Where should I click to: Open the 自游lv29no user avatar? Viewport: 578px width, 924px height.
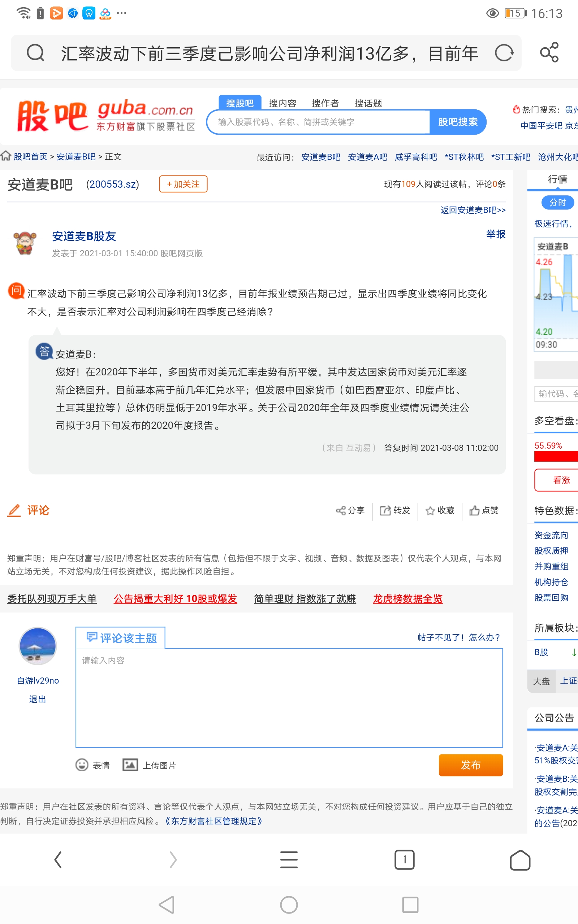38,646
